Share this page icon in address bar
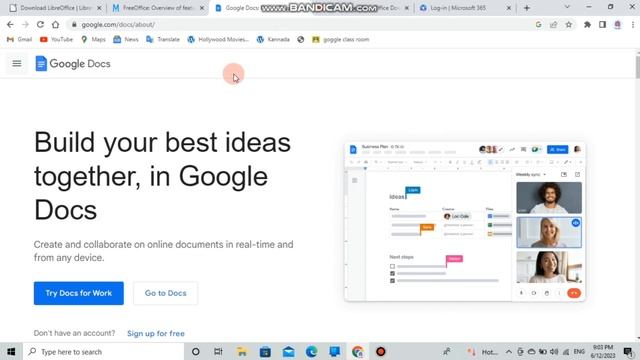Screen dimensions: 640x360 [553, 24]
